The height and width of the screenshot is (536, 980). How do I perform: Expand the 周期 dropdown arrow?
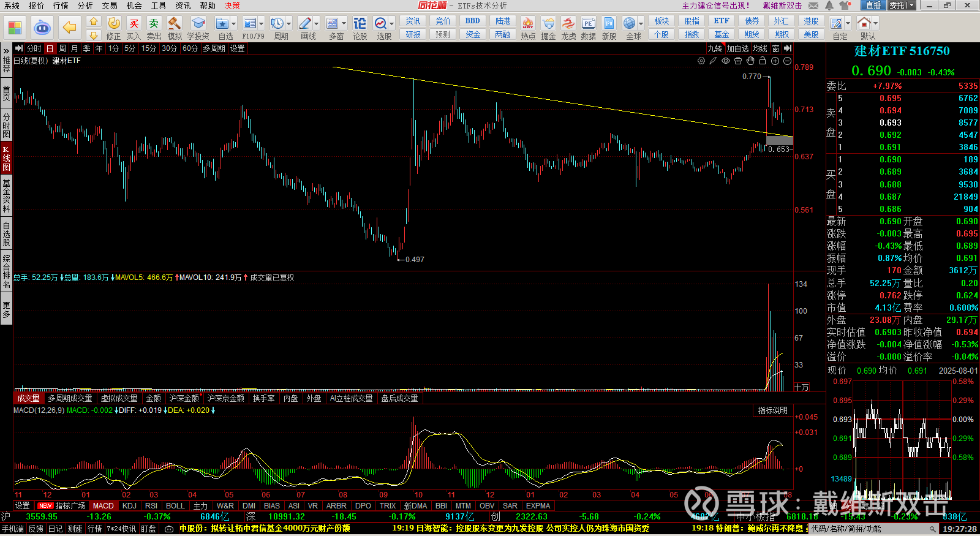tap(288, 24)
